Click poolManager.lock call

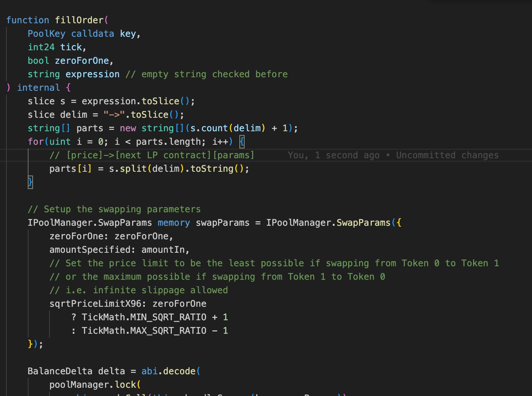(93, 384)
